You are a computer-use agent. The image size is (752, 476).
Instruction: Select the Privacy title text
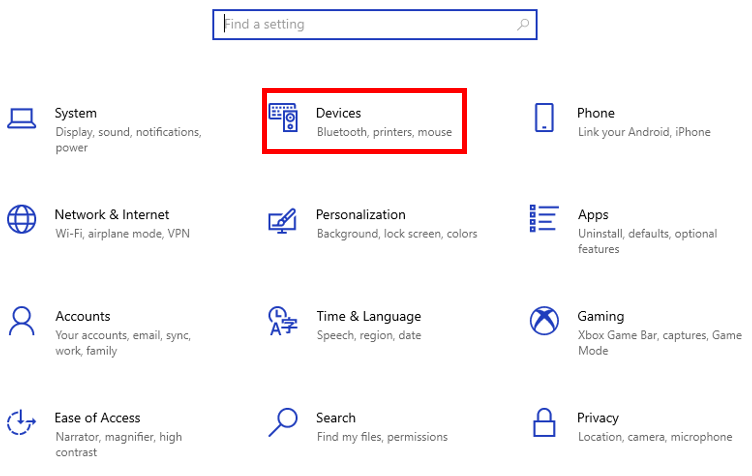pos(598,417)
